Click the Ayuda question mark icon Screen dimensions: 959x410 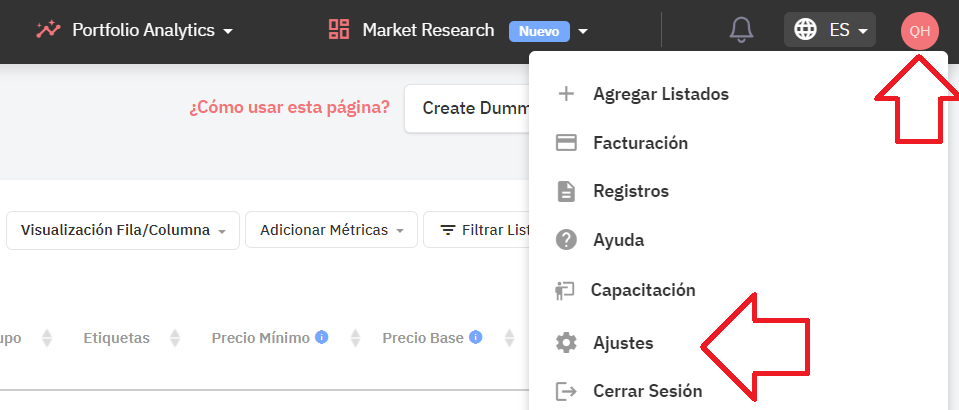(x=566, y=239)
